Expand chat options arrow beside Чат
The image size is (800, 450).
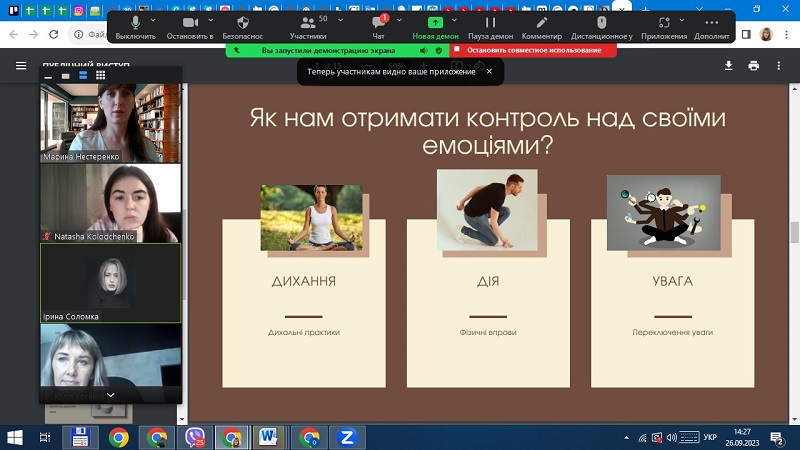399,20
